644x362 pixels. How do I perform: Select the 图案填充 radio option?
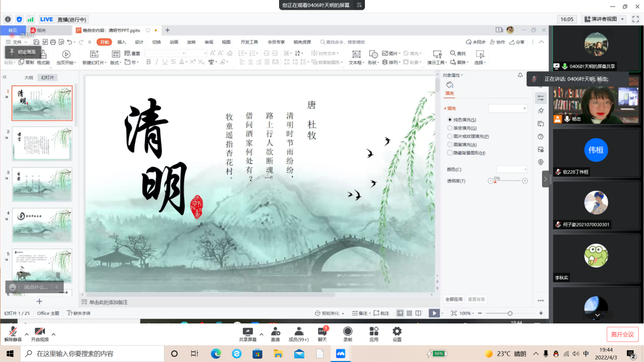tap(450, 144)
